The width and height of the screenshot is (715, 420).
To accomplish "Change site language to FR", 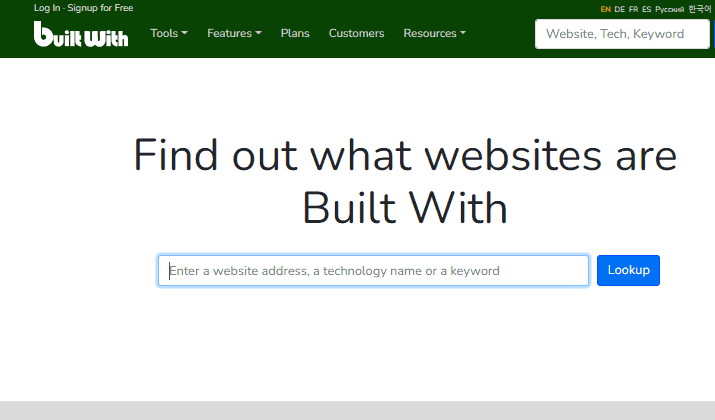I will 633,9.
